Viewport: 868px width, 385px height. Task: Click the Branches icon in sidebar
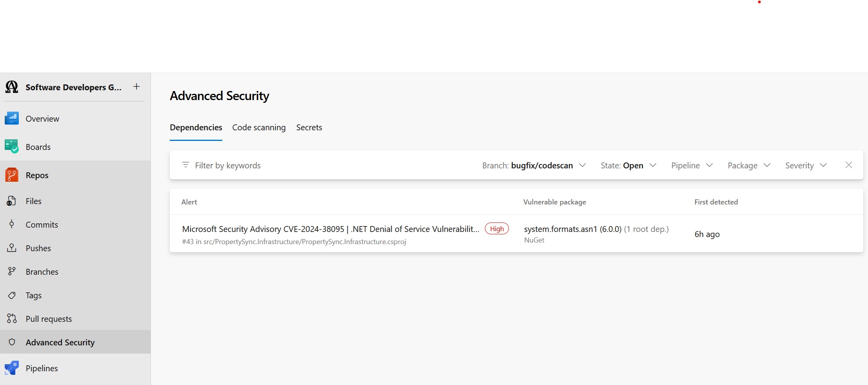12,272
